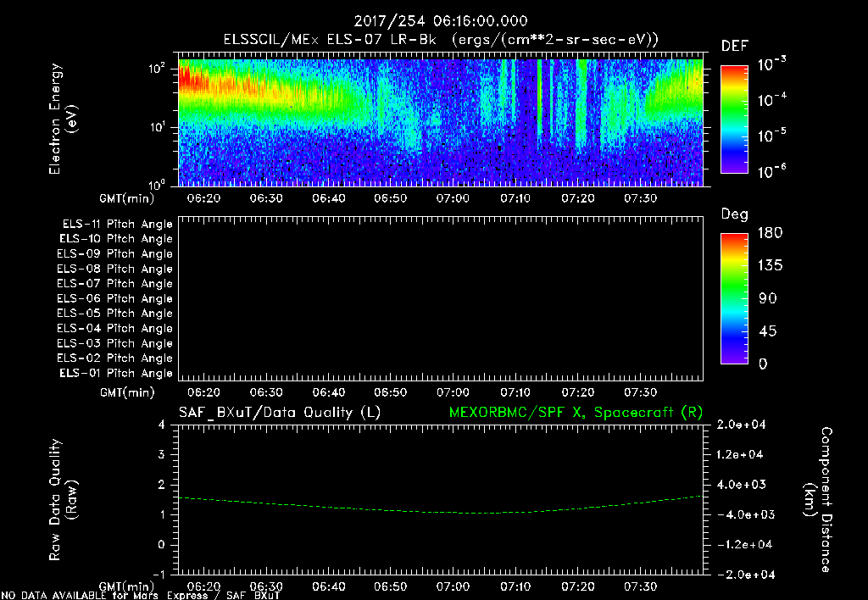
Task: Select the Component Distance (km) axis label
Action: [x=818, y=500]
